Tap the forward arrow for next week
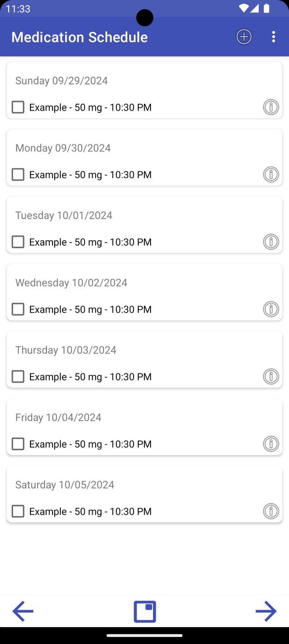This screenshot has width=289, height=644. [x=267, y=611]
